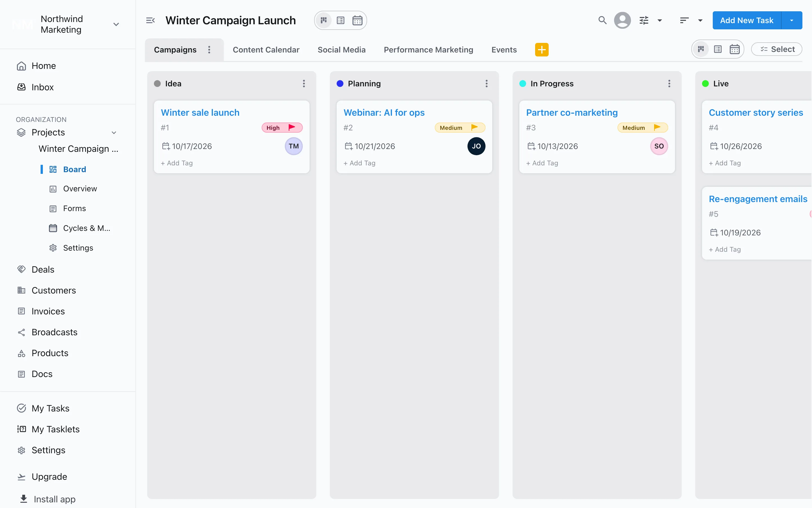This screenshot has width=812, height=508.
Task: Open the filter dropdown arrow
Action: tap(659, 21)
